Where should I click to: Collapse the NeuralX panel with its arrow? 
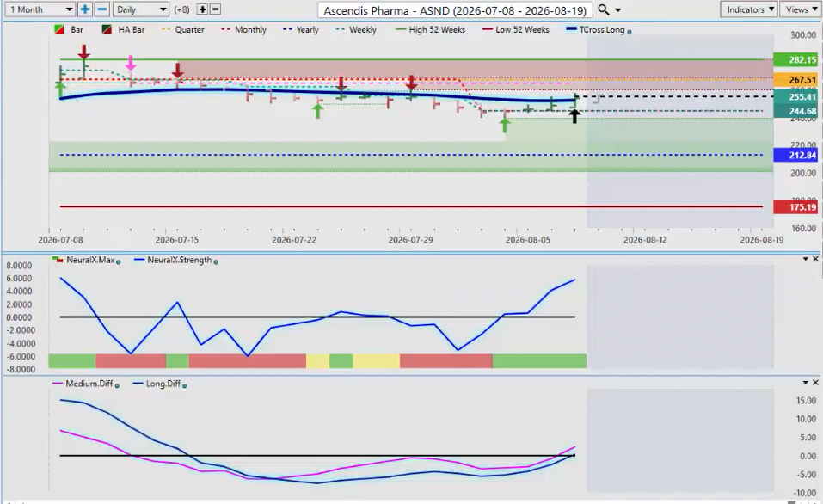[x=806, y=259]
